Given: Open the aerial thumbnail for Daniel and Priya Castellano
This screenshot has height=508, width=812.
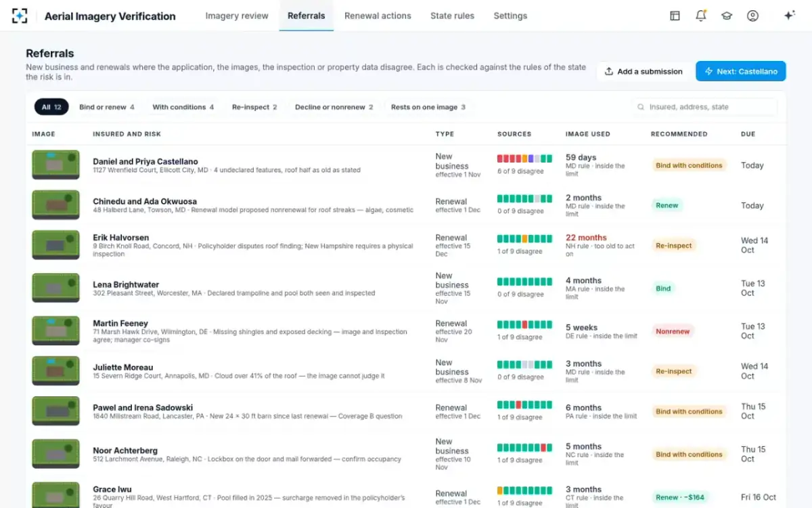Looking at the screenshot, I should [x=55, y=165].
